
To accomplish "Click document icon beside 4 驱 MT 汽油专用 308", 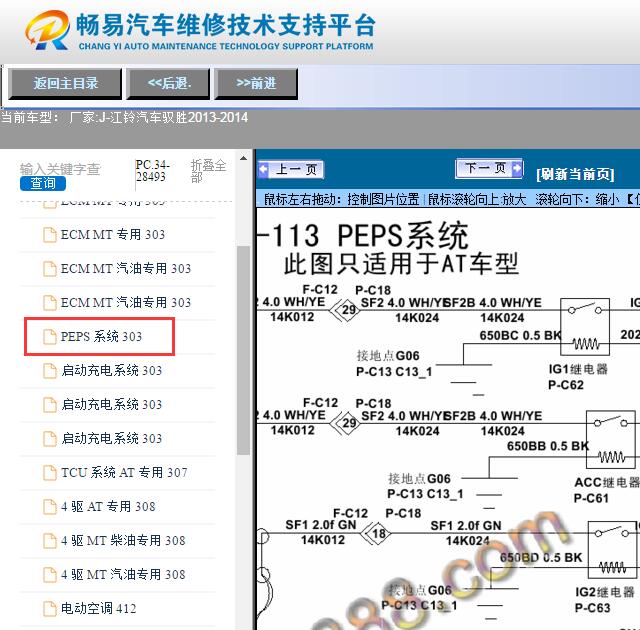I will pos(50,575).
